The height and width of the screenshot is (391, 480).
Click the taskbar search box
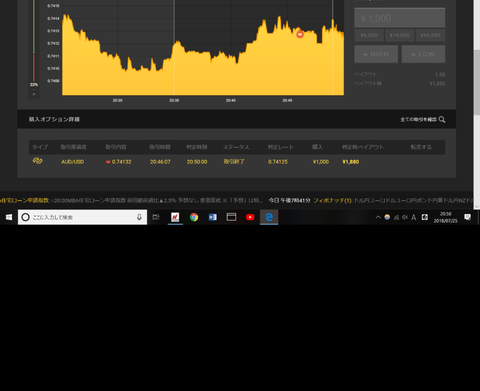coord(82,217)
